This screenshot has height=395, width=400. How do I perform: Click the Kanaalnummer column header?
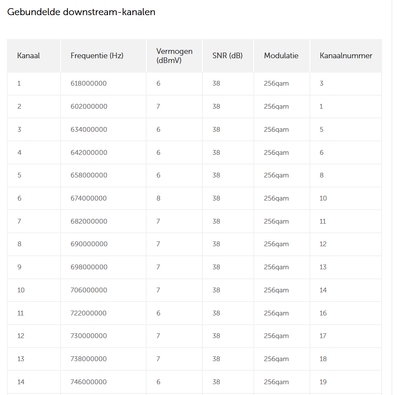(x=346, y=56)
